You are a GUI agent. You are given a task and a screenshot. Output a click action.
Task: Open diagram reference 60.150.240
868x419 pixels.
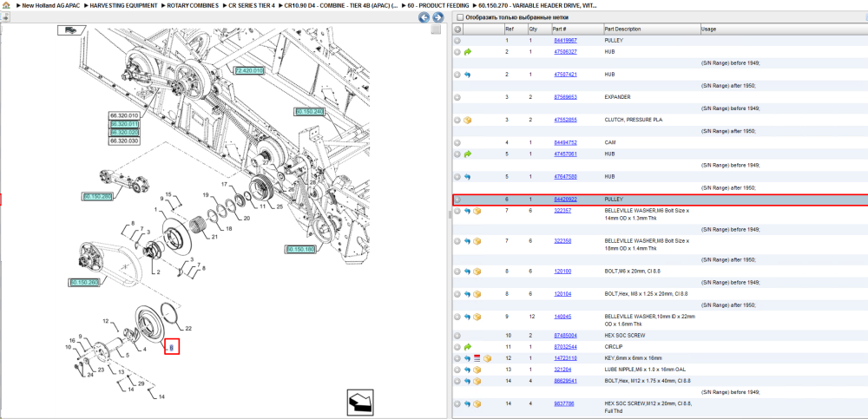tap(310, 112)
